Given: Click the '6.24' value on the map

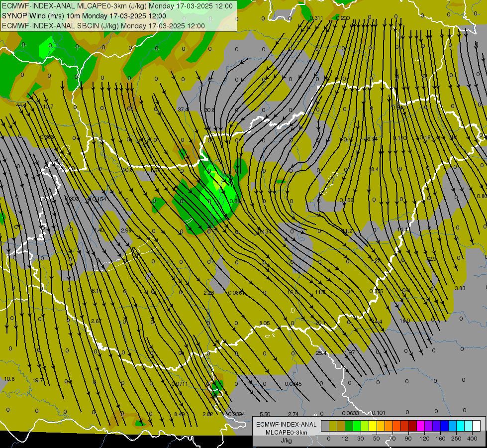Looking at the screenshot, I should click(x=372, y=139).
